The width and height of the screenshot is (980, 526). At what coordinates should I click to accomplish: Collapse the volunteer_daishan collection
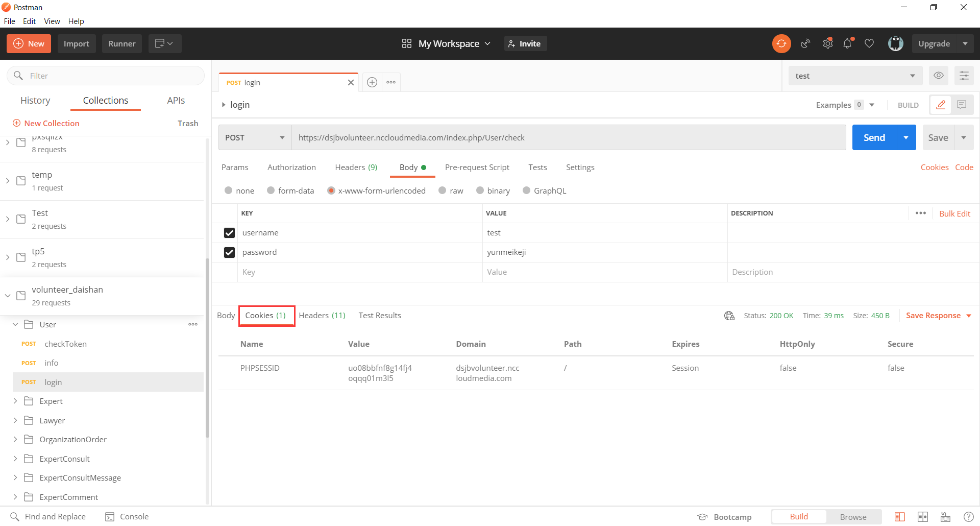click(8, 296)
